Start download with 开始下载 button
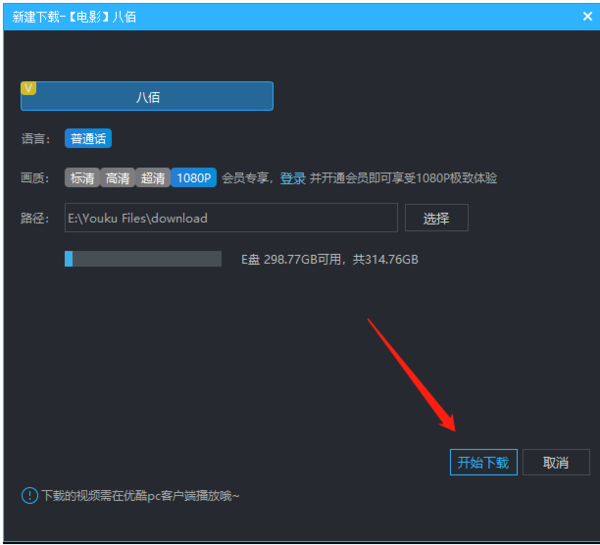 (x=484, y=462)
